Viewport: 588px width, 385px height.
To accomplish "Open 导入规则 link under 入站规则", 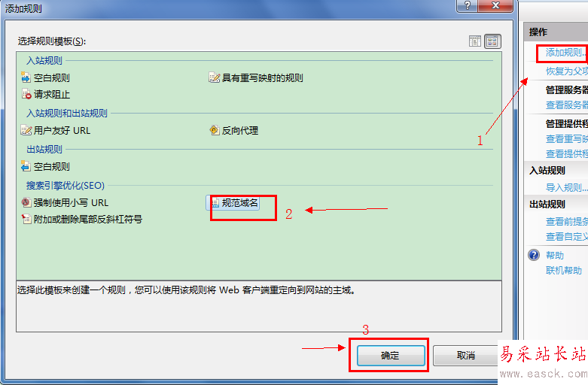I will [566, 187].
